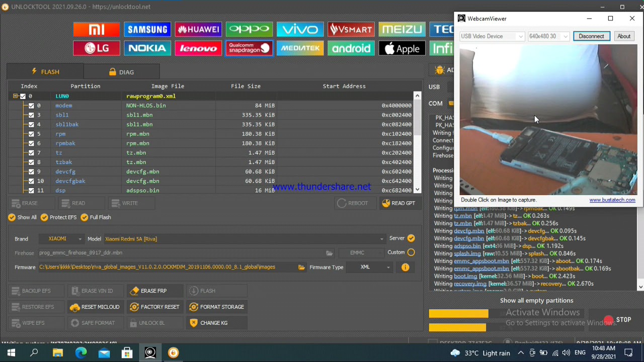Toggle the sbl1bak partition checkbox
This screenshot has width=644, height=362.
(31, 124)
